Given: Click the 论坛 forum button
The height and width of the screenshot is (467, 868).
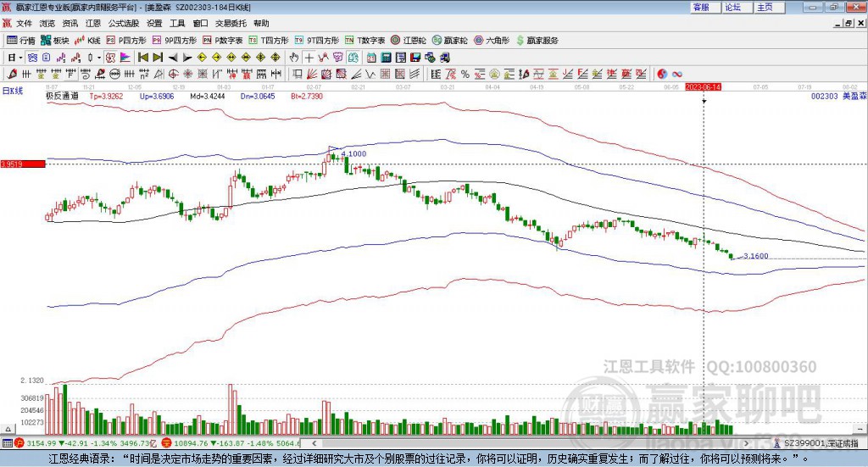Looking at the screenshot, I should (737, 7).
